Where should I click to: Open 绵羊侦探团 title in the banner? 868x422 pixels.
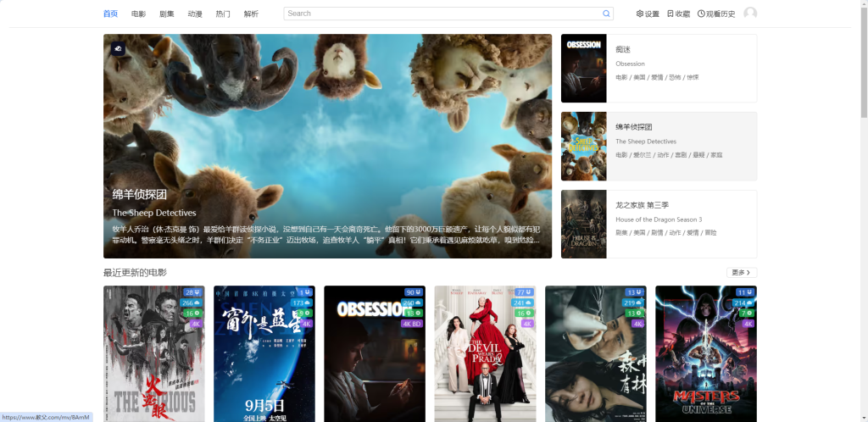140,194
